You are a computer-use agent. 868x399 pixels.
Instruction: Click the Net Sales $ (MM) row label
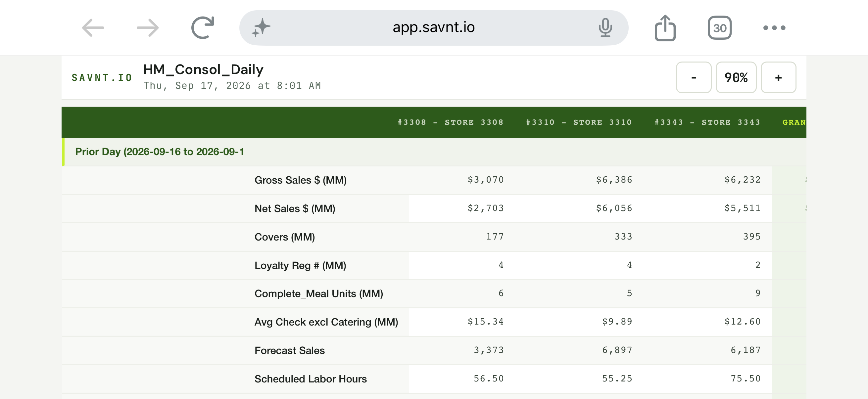(x=295, y=208)
